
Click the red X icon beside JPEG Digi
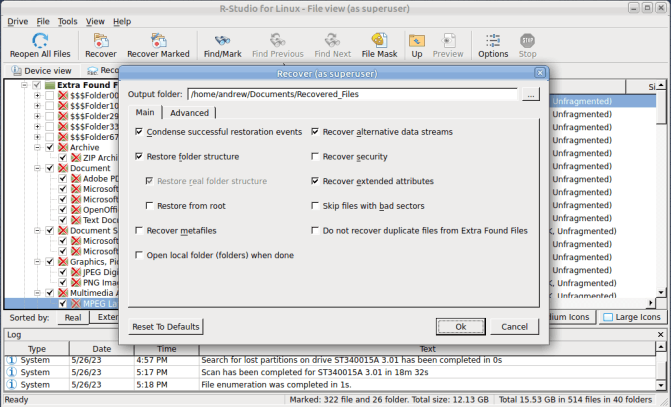point(76,272)
